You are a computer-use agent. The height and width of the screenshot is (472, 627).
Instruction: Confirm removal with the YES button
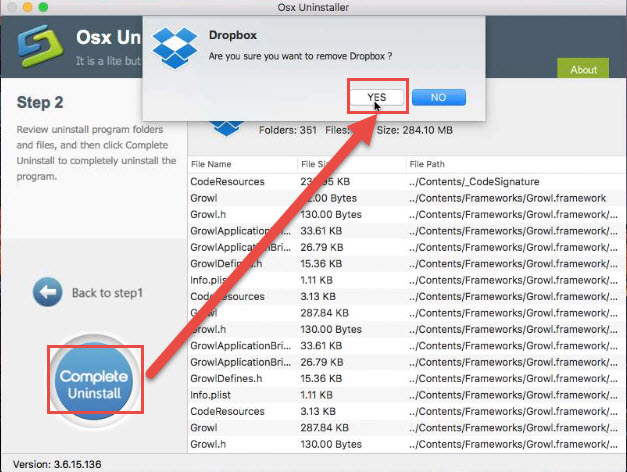(377, 97)
